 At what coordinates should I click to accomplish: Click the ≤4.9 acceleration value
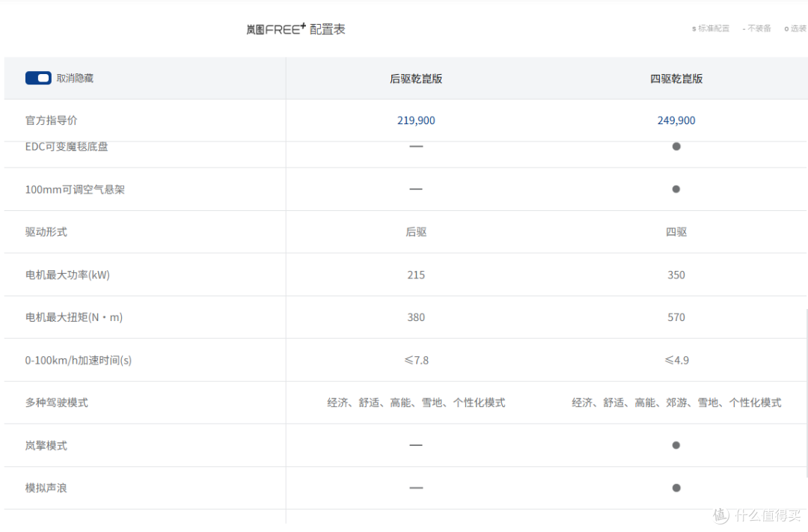pos(676,361)
